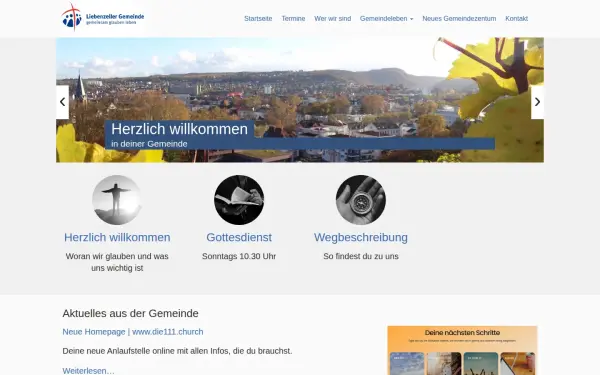Open the Startseite menu item
Screen dimensions: 600x375
click(258, 18)
